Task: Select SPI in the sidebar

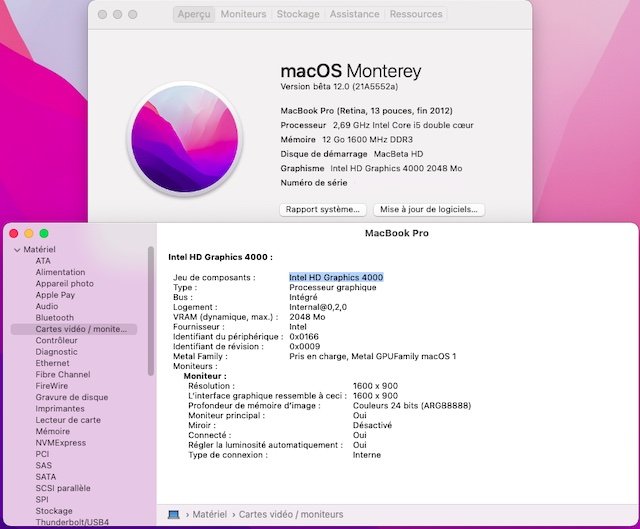Action: click(42, 500)
